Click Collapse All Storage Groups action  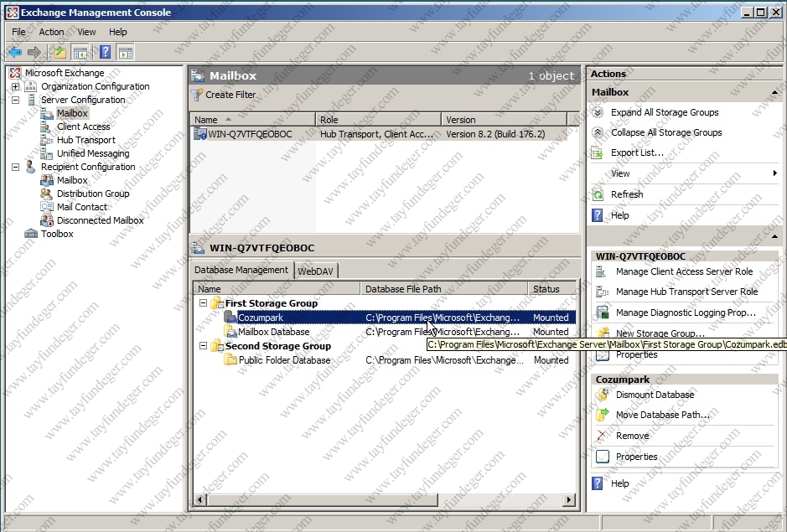click(666, 132)
